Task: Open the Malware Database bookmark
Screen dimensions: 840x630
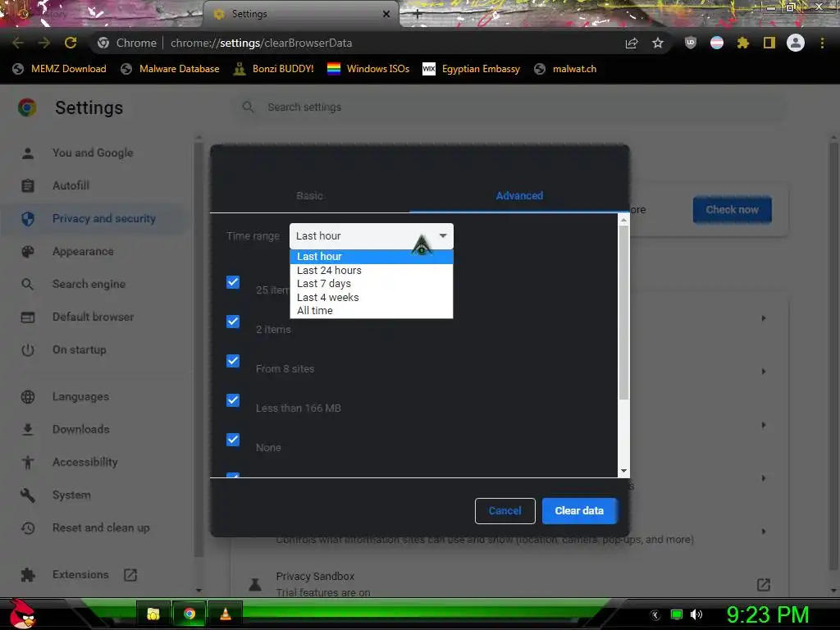Action: point(171,69)
